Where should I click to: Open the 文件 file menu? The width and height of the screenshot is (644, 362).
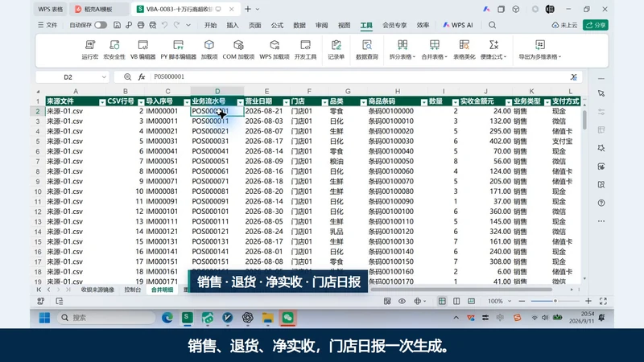click(47, 25)
